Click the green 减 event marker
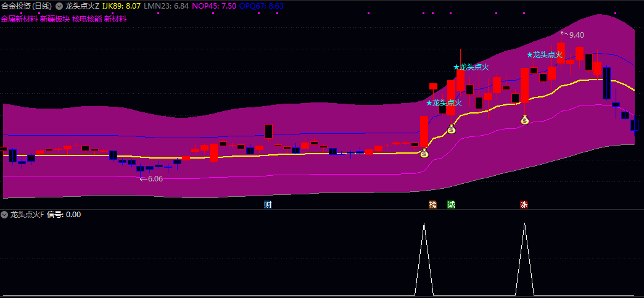 451,205
